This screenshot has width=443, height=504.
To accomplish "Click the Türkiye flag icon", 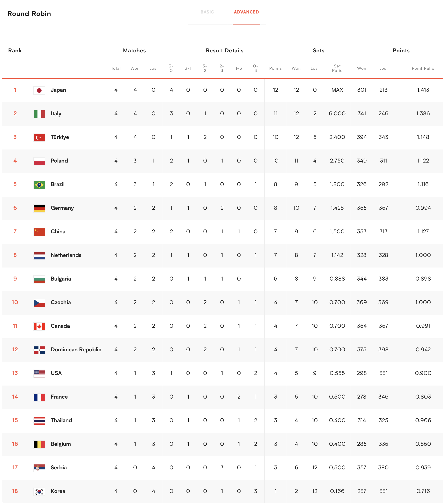I will pyautogui.click(x=39, y=137).
